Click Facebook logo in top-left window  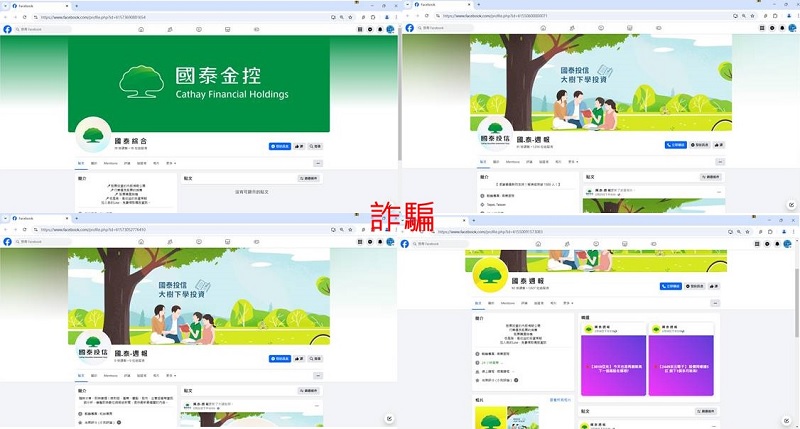(x=7, y=29)
